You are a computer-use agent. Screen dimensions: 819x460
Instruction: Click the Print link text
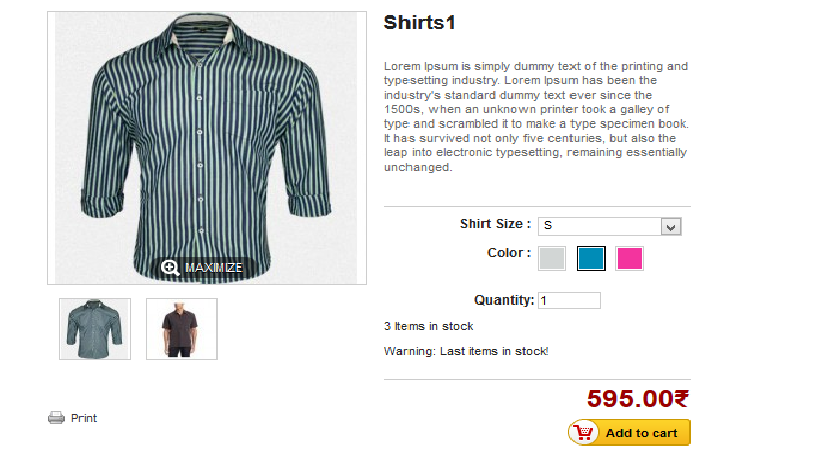[x=84, y=418]
